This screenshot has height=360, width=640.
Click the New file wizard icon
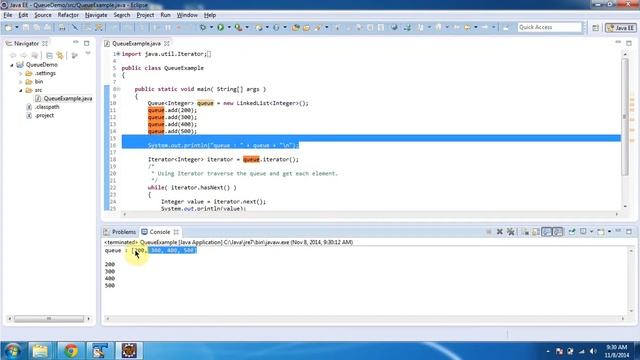click(x=9, y=27)
